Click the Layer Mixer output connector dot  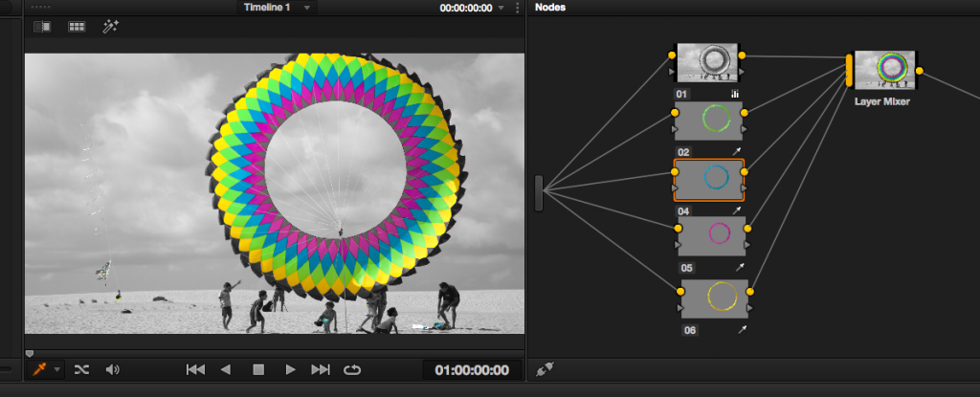pyautogui.click(x=920, y=71)
